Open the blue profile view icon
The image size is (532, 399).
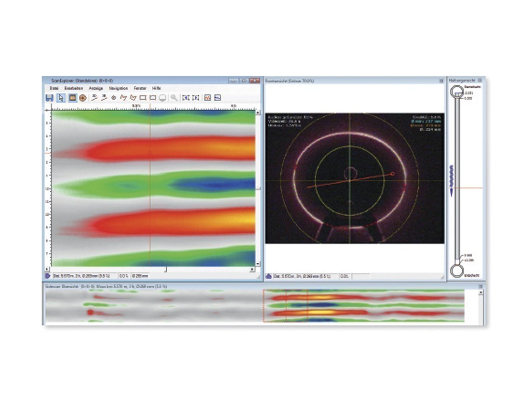[x=218, y=98]
